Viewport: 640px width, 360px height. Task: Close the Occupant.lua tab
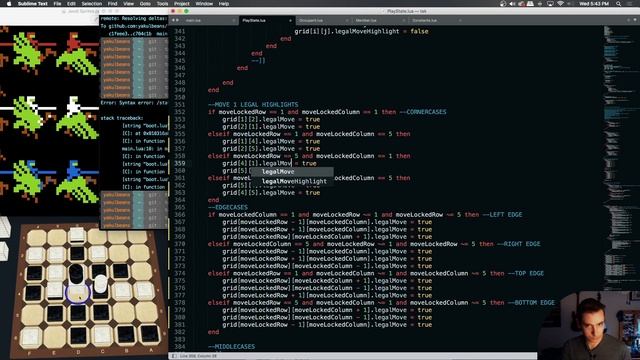(347, 20)
